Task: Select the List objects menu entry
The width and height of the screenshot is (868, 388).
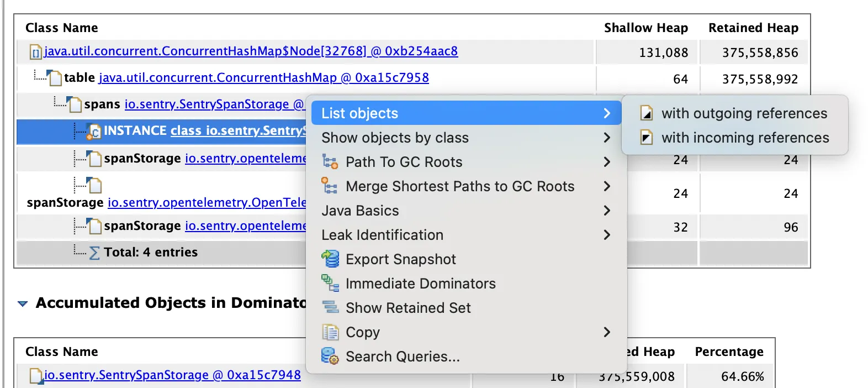Action: click(x=360, y=113)
